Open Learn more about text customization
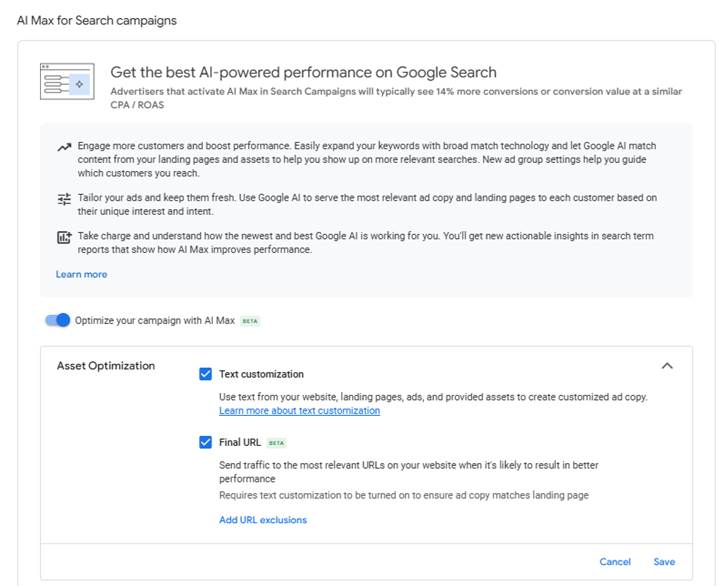The height and width of the screenshot is (586, 724). pos(299,411)
